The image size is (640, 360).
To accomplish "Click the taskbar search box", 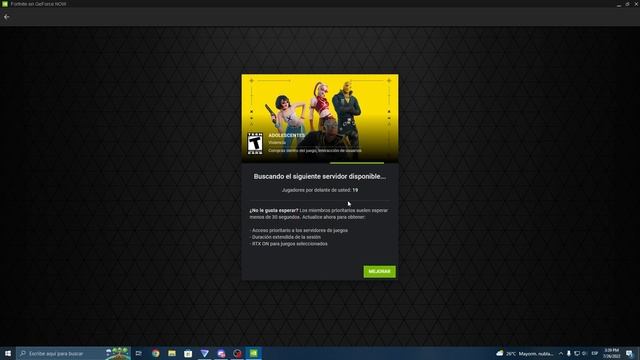I will 73,353.
